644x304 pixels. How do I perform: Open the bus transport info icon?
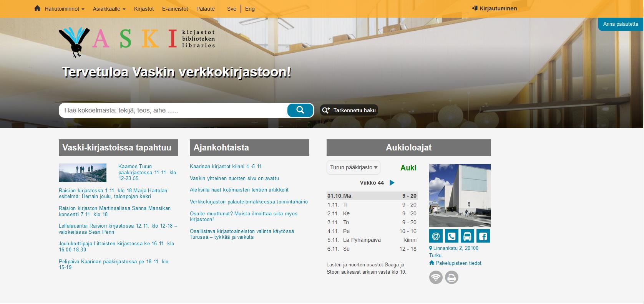pyautogui.click(x=467, y=236)
